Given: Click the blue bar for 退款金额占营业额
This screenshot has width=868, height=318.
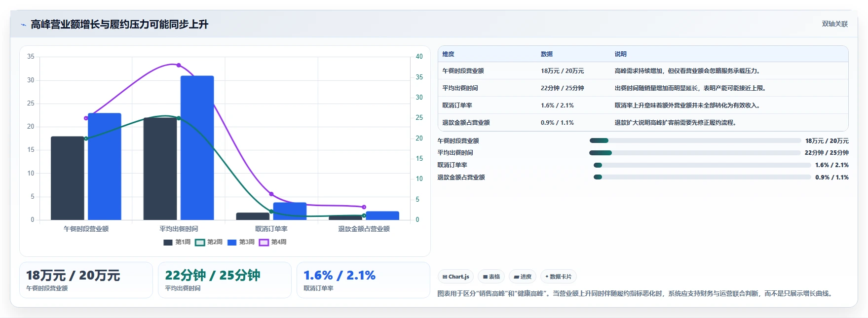Looking at the screenshot, I should 382,215.
